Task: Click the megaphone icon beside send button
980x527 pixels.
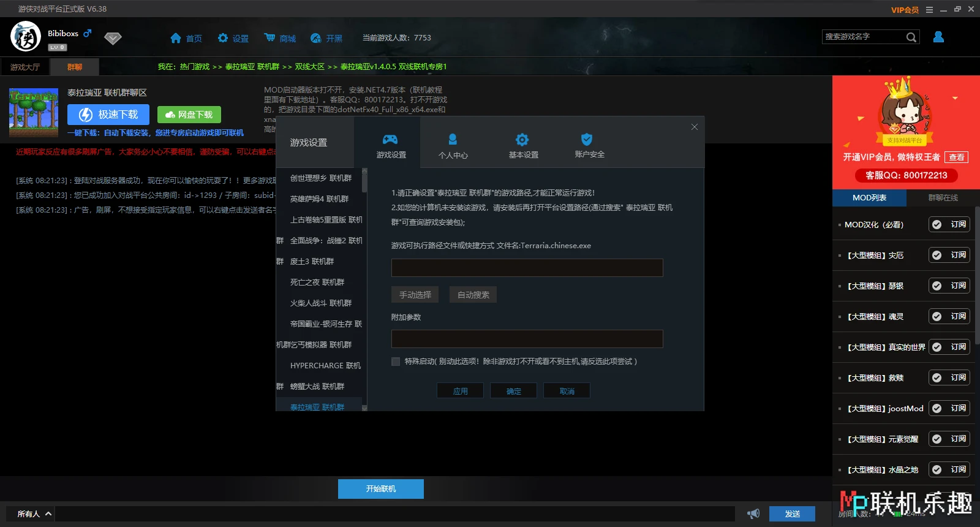Action: coord(753,514)
